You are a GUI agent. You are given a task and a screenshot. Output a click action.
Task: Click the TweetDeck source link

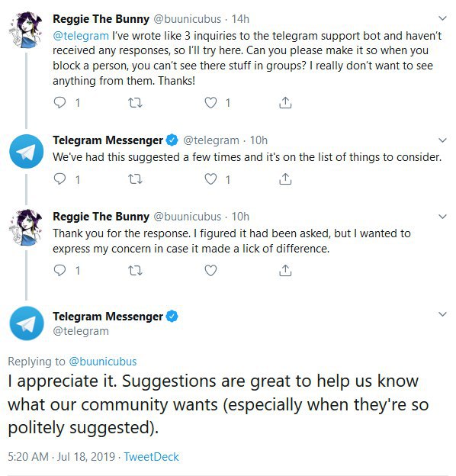pos(152,457)
